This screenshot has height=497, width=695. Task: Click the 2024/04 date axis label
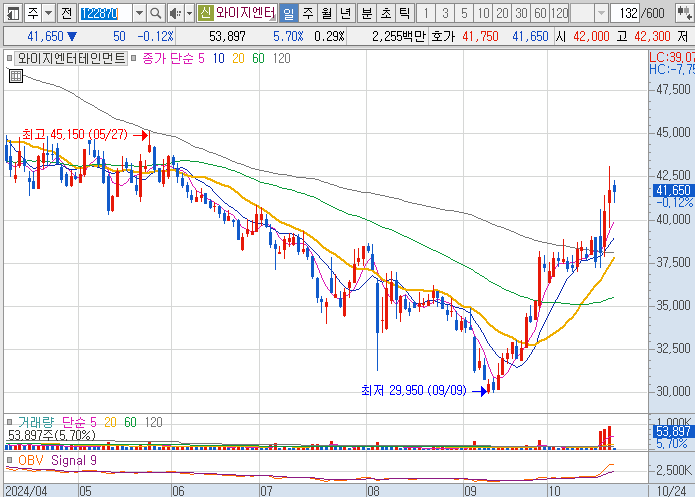point(26,491)
